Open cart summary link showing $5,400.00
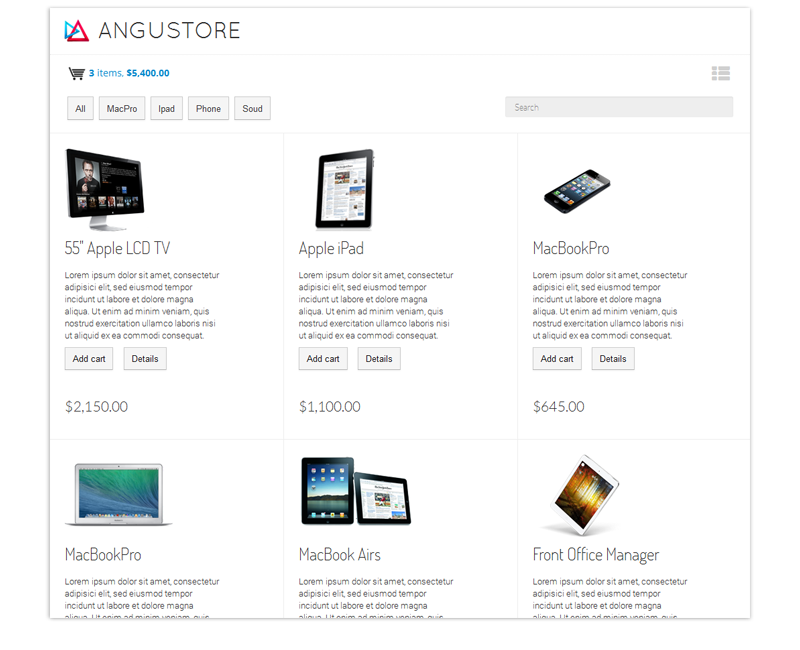Screen dimensions: 800x650 point(129,73)
